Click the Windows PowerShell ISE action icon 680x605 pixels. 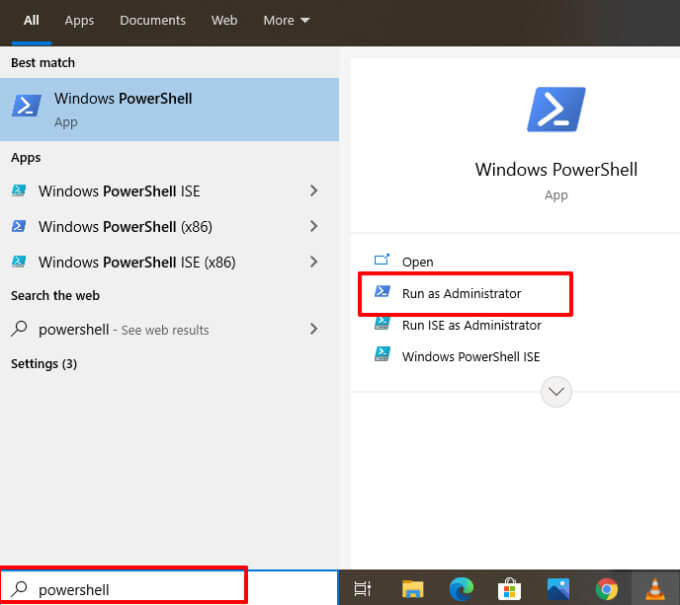tap(382, 354)
